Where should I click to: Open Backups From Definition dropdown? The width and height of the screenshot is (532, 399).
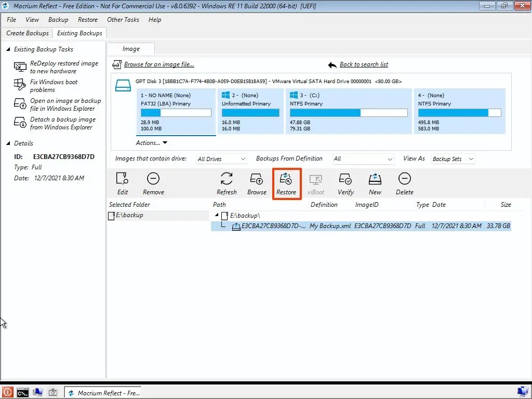coord(363,159)
